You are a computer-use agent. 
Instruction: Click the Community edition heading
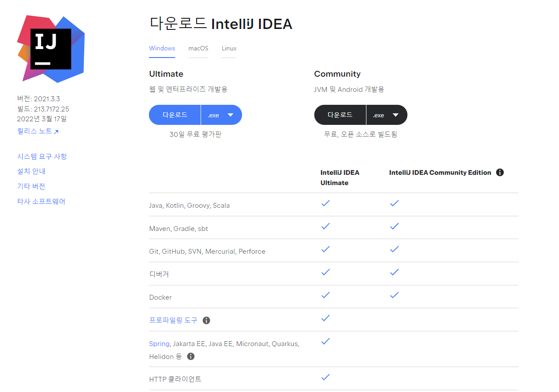337,74
